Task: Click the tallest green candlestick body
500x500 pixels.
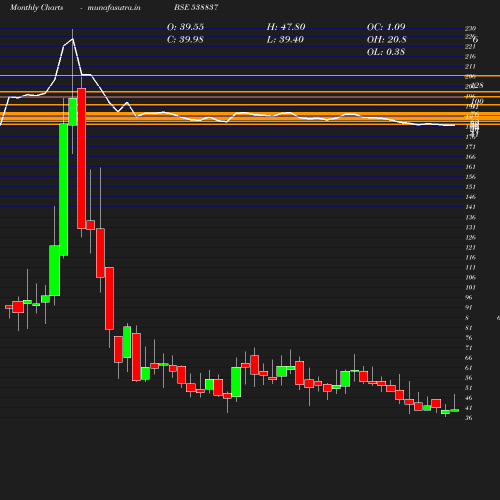Action: pos(64,190)
